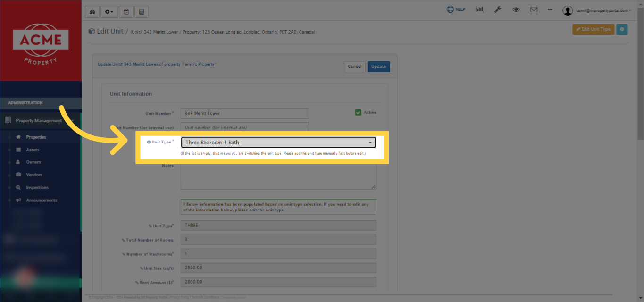The height and width of the screenshot is (302, 644).
Task: Click the blue info icon near Edit Unit Type
Action: 621,29
